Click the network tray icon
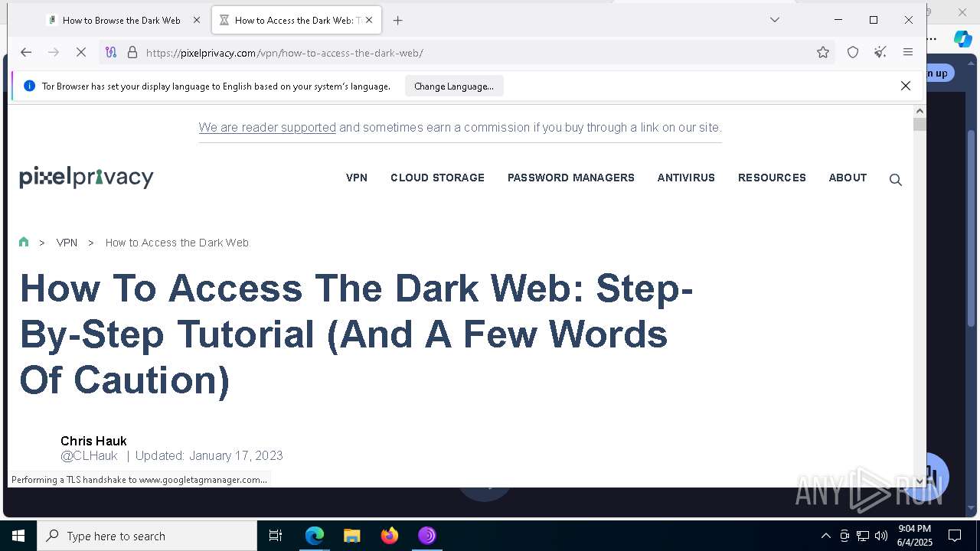Viewport: 980px width, 551px height. pos(863,536)
